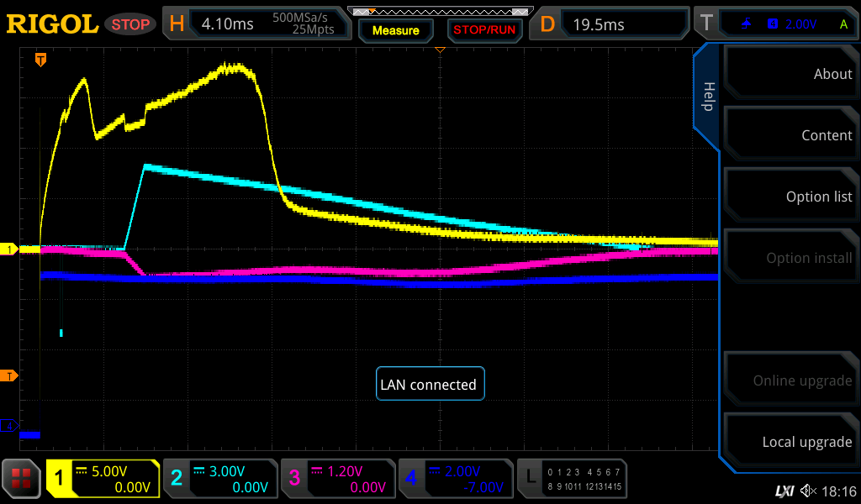This screenshot has height=504, width=861.
Task: Open the delay D 19.5ms setting
Action: tap(611, 24)
